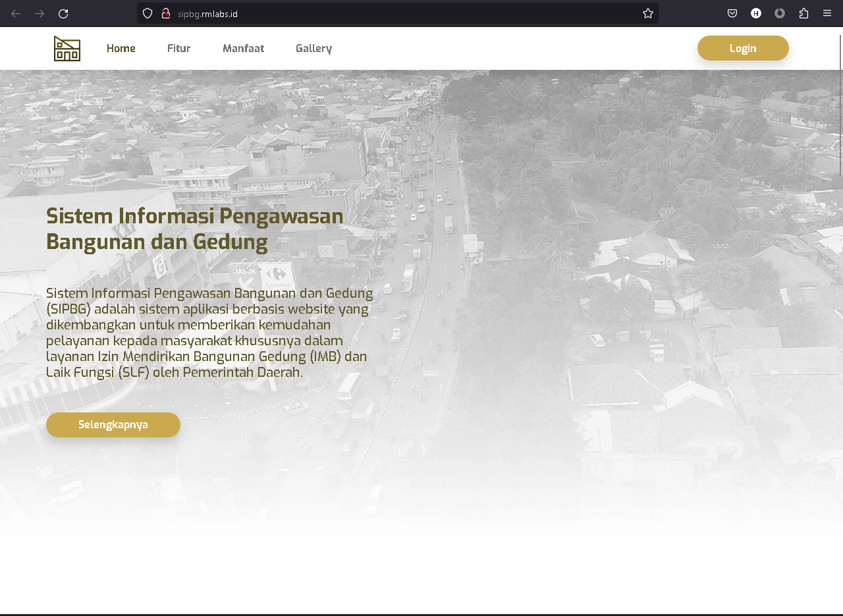
Task: Open the Extensions puzzle icon
Action: pos(803,13)
